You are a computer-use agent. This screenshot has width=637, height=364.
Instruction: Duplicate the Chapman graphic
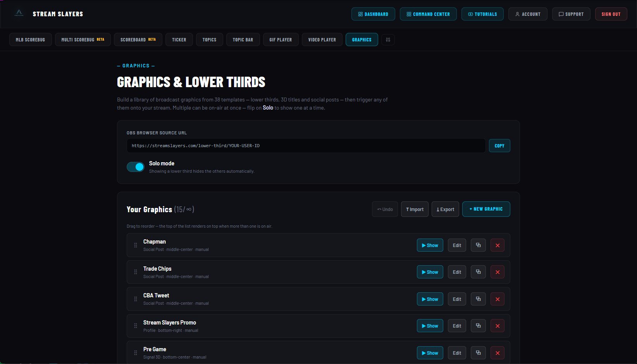(478, 245)
